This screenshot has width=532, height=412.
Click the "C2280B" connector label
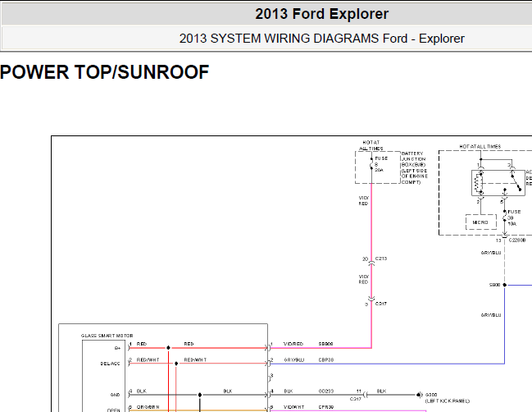point(517,240)
